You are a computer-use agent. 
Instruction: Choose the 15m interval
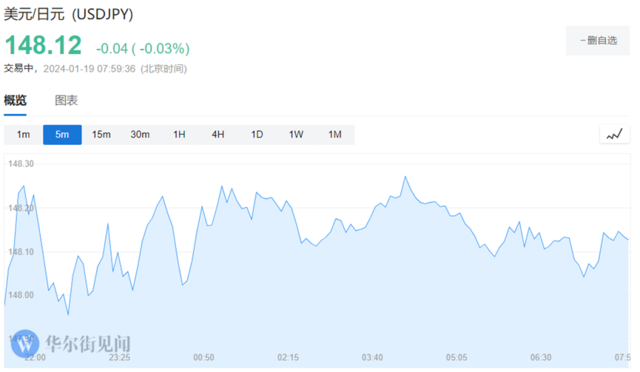[x=101, y=134]
